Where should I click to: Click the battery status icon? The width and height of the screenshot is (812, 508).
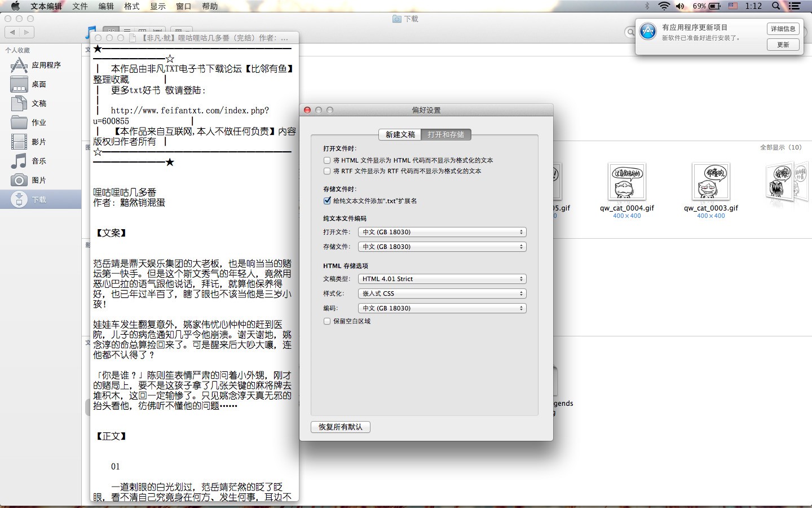click(x=714, y=6)
